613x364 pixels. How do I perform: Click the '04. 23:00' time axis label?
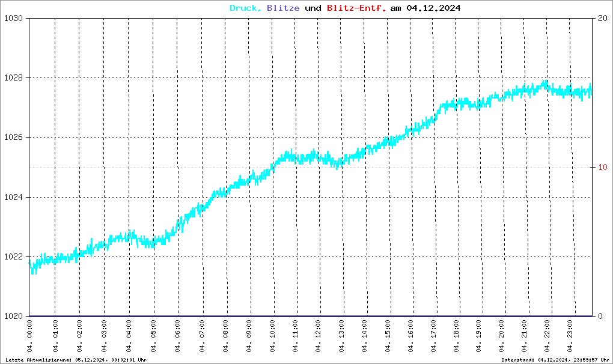[x=570, y=336]
